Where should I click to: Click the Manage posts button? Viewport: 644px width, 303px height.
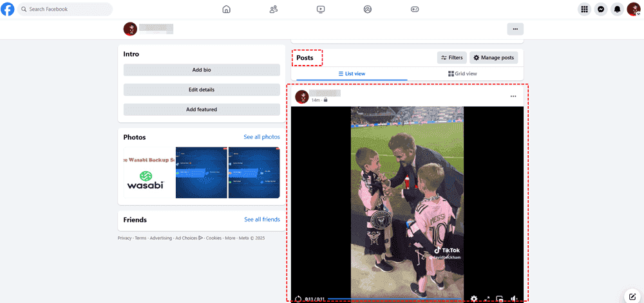click(x=494, y=58)
